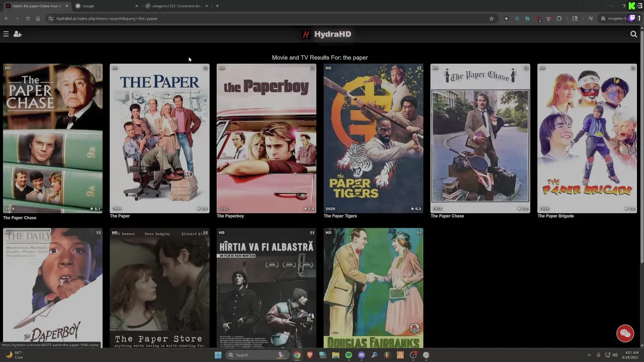Click the Windows taskbar Search box

[257, 355]
